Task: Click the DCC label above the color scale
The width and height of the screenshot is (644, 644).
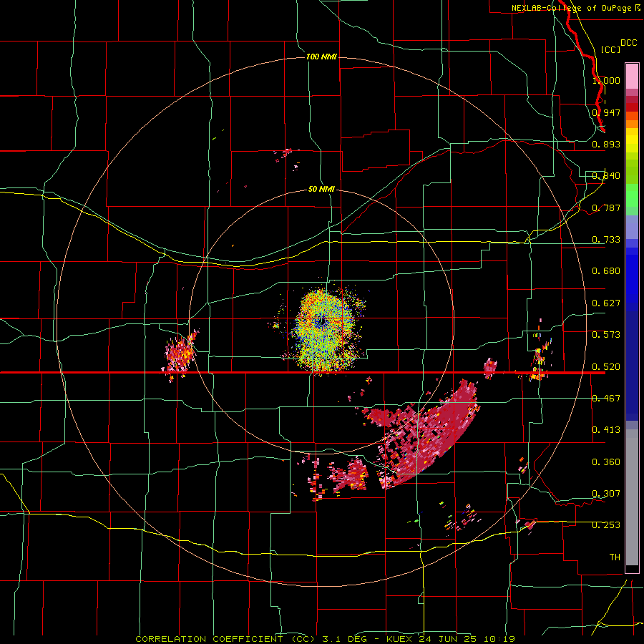Action: [x=628, y=43]
